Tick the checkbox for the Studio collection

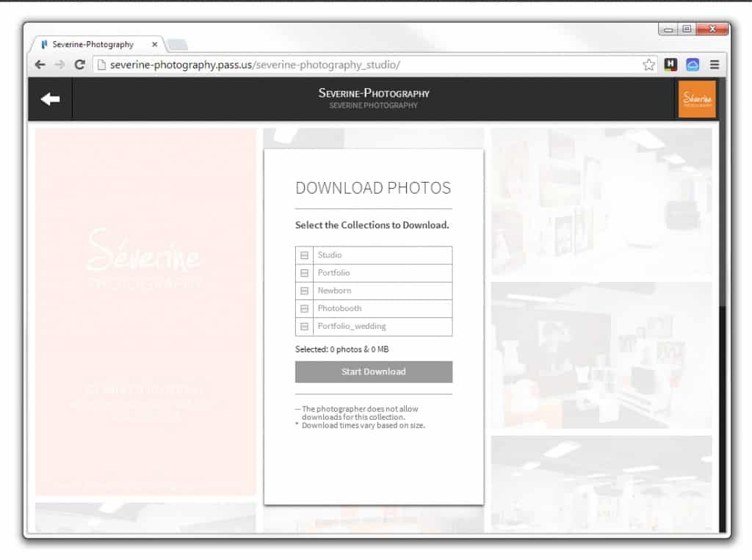(304, 255)
